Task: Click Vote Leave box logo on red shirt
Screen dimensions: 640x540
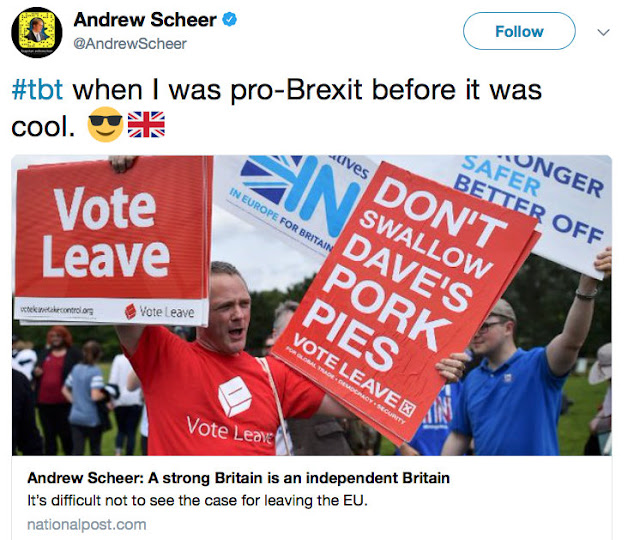Action: click(x=234, y=397)
